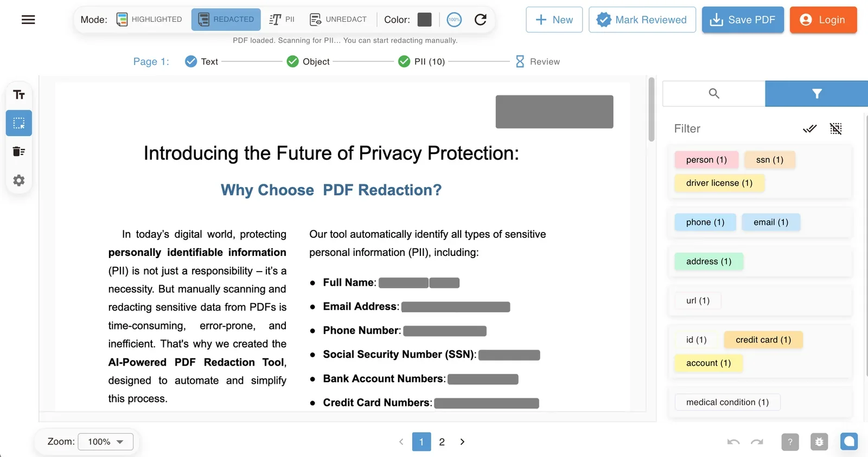The image size is (868, 457).
Task: Click the undo arrow
Action: click(733, 442)
